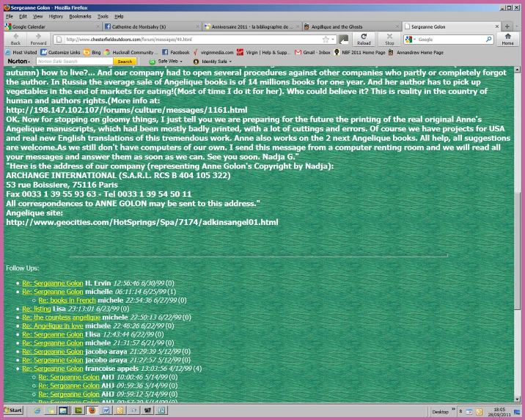Bookmark this page with the star icon
This screenshot has width=525, height=420.
tap(326, 40)
